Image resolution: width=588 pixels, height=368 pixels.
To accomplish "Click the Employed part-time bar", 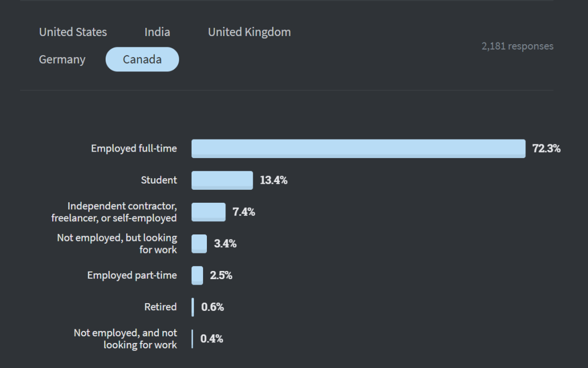I will pos(197,275).
